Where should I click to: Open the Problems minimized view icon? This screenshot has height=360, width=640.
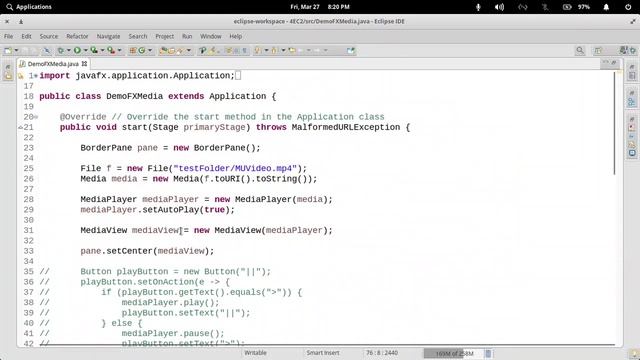[x=632, y=128]
